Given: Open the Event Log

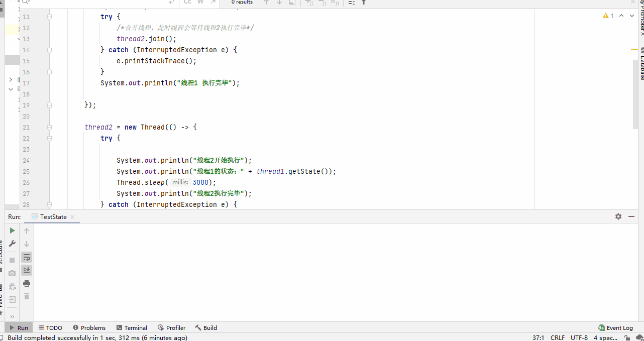Looking at the screenshot, I should [x=615, y=327].
